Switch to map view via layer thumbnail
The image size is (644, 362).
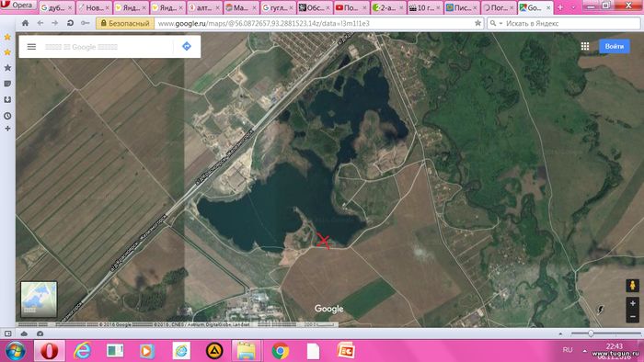(x=39, y=300)
